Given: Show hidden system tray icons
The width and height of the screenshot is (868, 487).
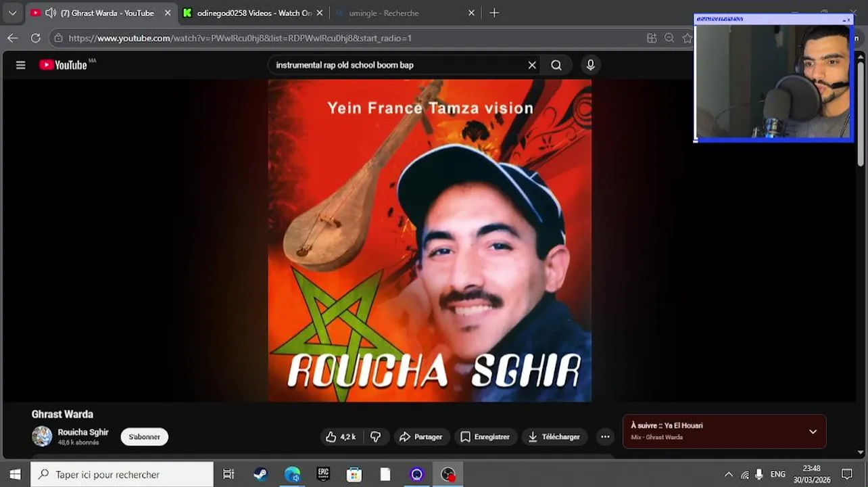Looking at the screenshot, I should pyautogui.click(x=728, y=474).
